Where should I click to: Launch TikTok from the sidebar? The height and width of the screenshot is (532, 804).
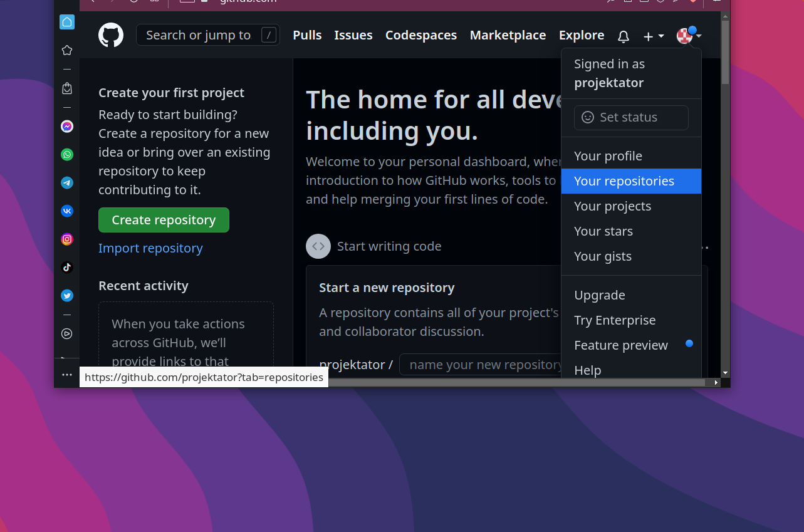coord(67,268)
